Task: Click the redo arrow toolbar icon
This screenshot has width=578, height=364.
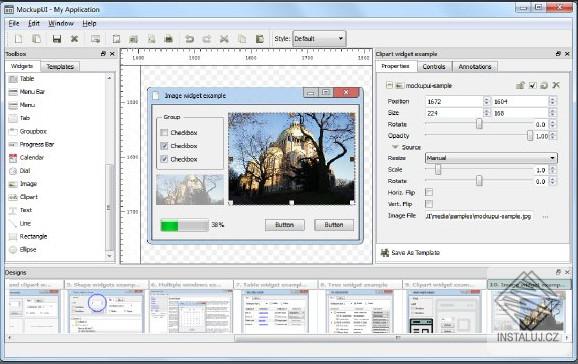Action: pos(207,39)
